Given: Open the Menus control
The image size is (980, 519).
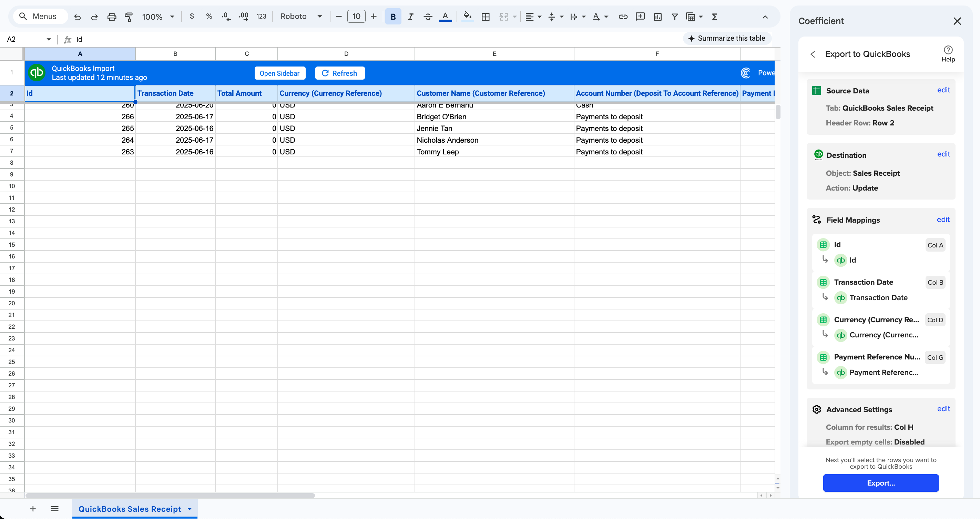Looking at the screenshot, I should coord(40,16).
